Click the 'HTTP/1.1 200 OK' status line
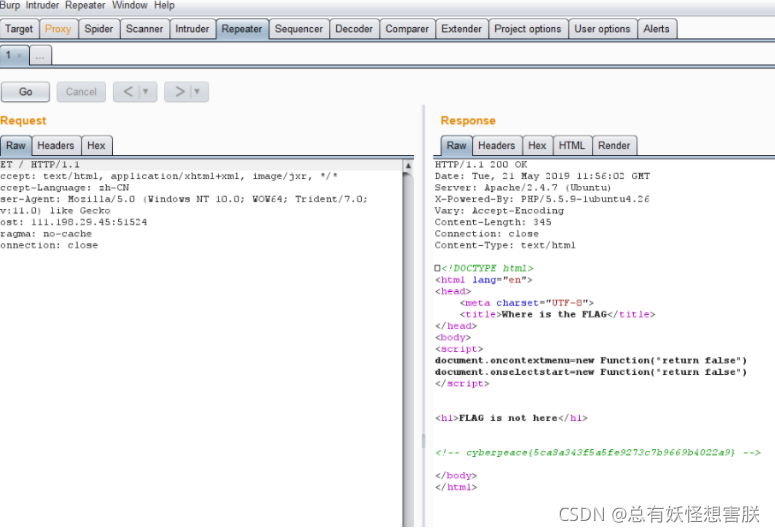This screenshot has height=532, width=775. tap(481, 165)
